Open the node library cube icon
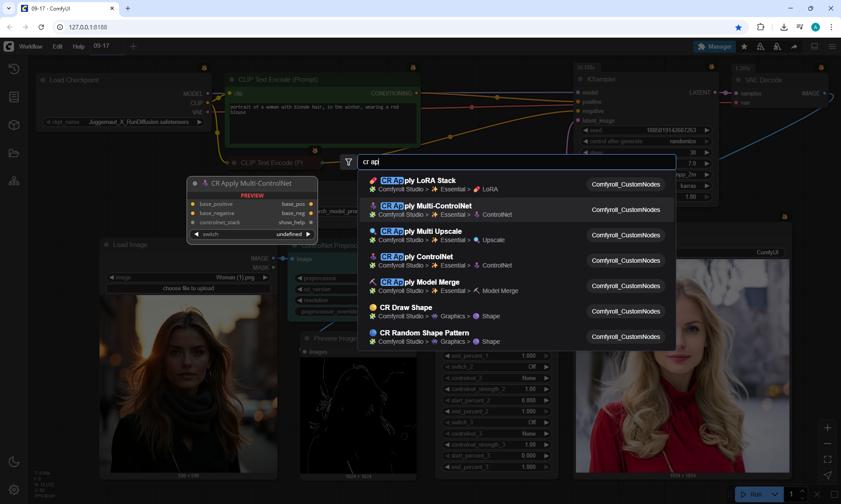This screenshot has width=841, height=504. 14,125
